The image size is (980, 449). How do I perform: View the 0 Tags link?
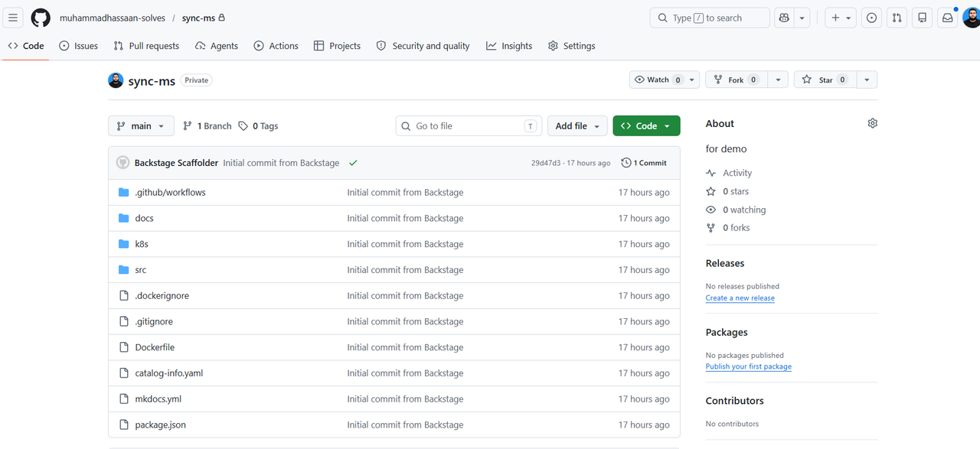258,126
